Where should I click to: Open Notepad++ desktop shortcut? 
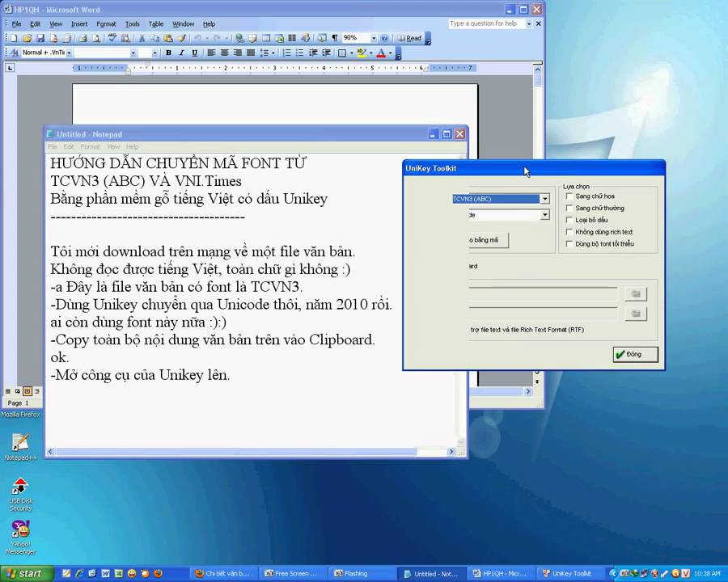[x=20, y=447]
